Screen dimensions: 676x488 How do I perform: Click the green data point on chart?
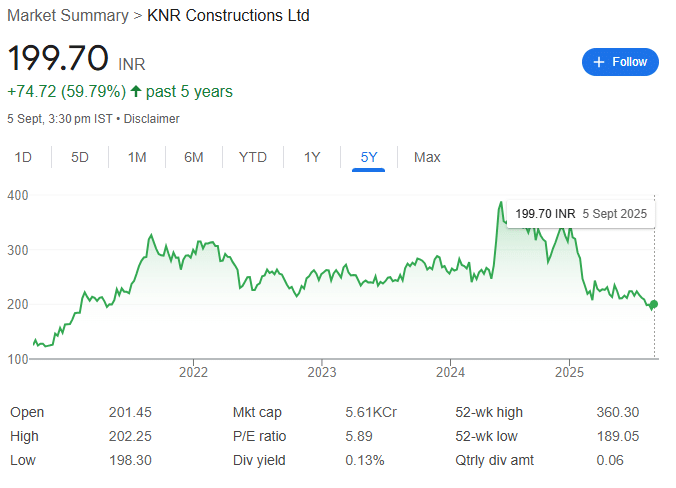[x=654, y=304]
